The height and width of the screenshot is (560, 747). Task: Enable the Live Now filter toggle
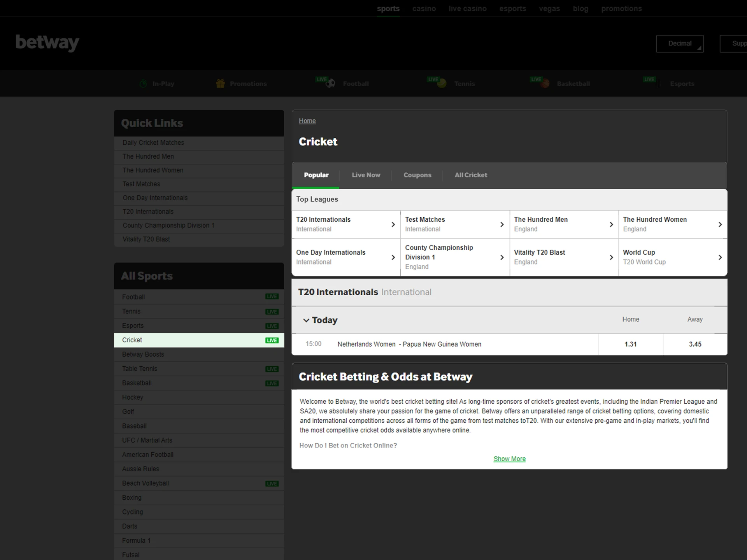[366, 175]
